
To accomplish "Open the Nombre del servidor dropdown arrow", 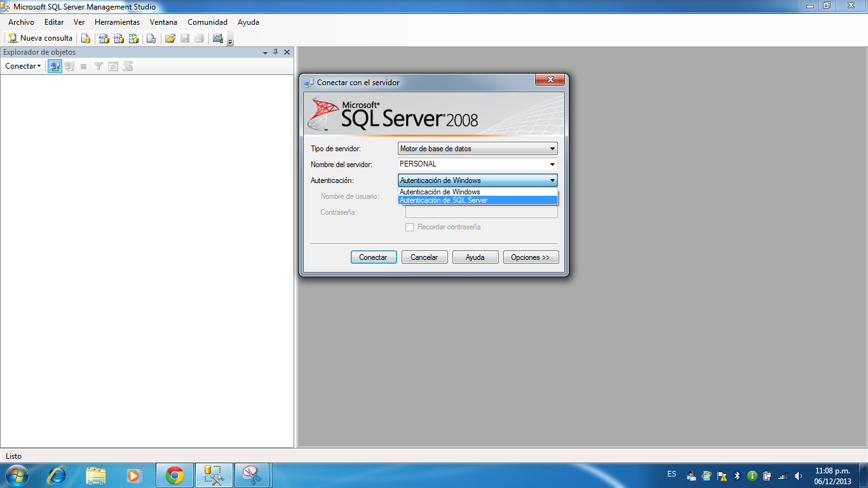I will tap(552, 165).
